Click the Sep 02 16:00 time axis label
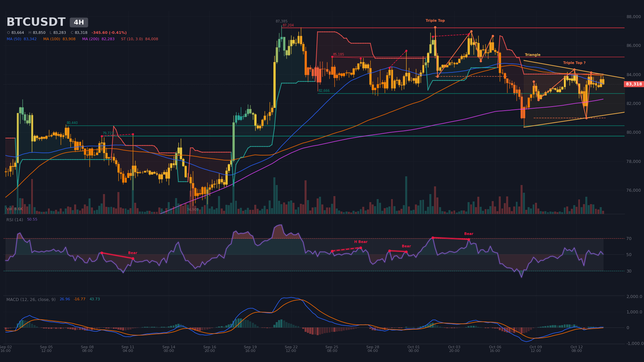 pyautogui.click(x=6, y=349)
